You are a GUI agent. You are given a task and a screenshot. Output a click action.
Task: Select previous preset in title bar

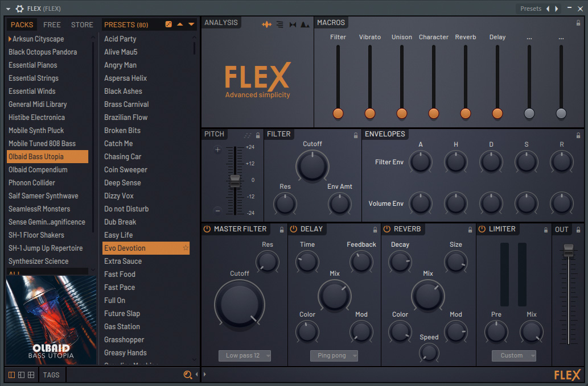548,9
